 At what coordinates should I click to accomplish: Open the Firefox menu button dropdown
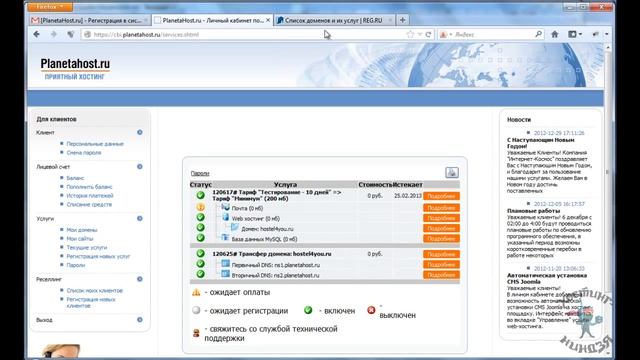pyautogui.click(x=50, y=7)
